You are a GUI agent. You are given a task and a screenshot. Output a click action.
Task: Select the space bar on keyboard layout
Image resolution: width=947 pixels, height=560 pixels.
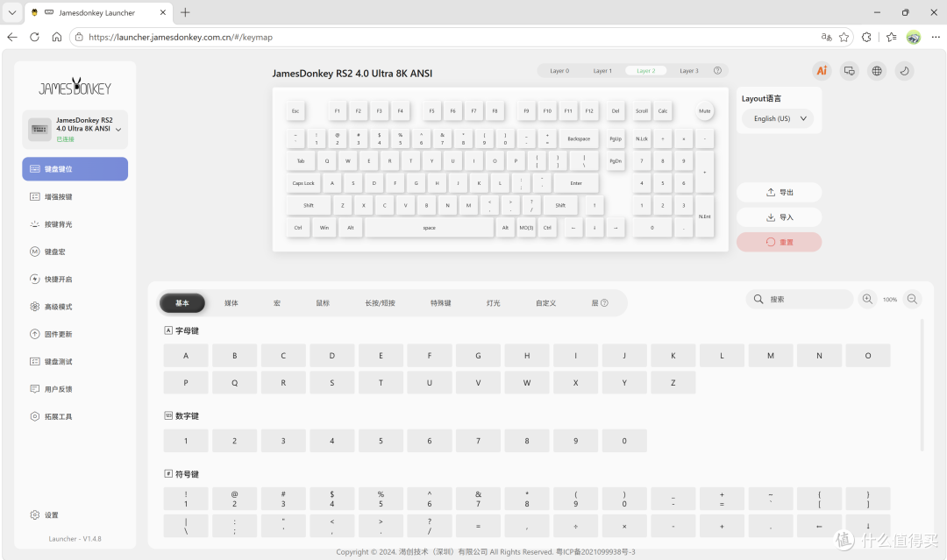[x=429, y=228]
